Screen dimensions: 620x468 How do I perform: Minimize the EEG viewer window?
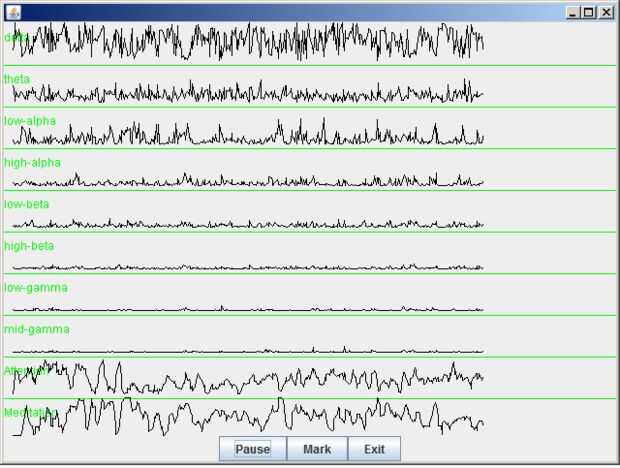coord(573,13)
